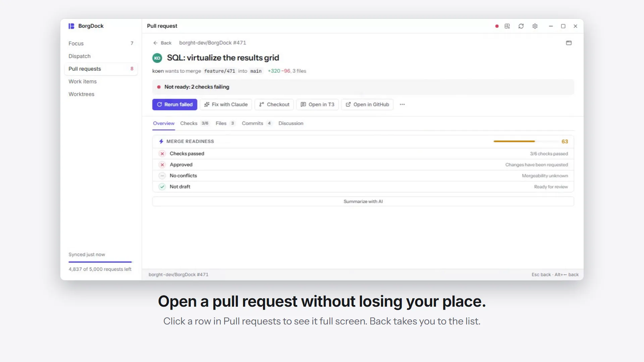Viewport: 644px width, 362px height.
Task: Click the Checkout branch button
Action: (x=274, y=105)
